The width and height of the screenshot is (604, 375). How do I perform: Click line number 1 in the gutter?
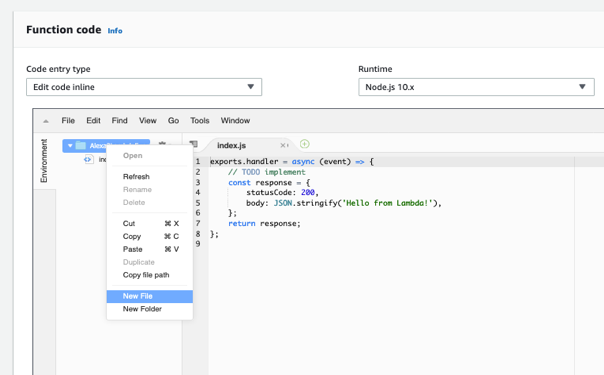tap(198, 161)
